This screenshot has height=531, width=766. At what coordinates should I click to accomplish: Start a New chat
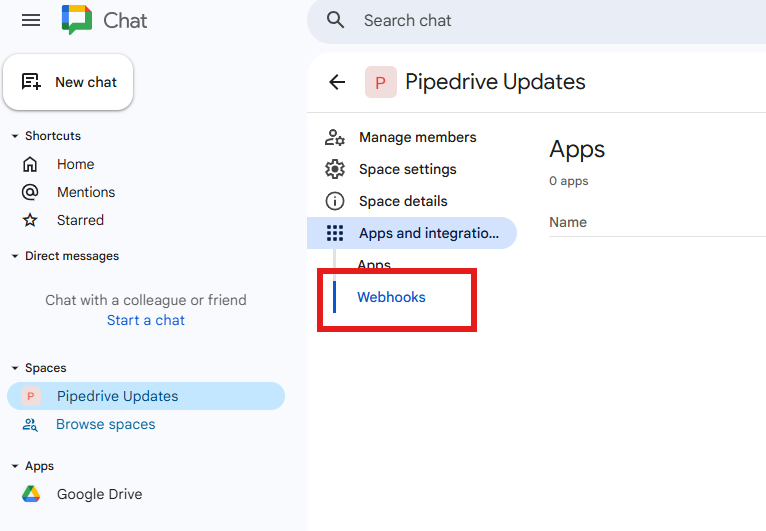coord(68,82)
